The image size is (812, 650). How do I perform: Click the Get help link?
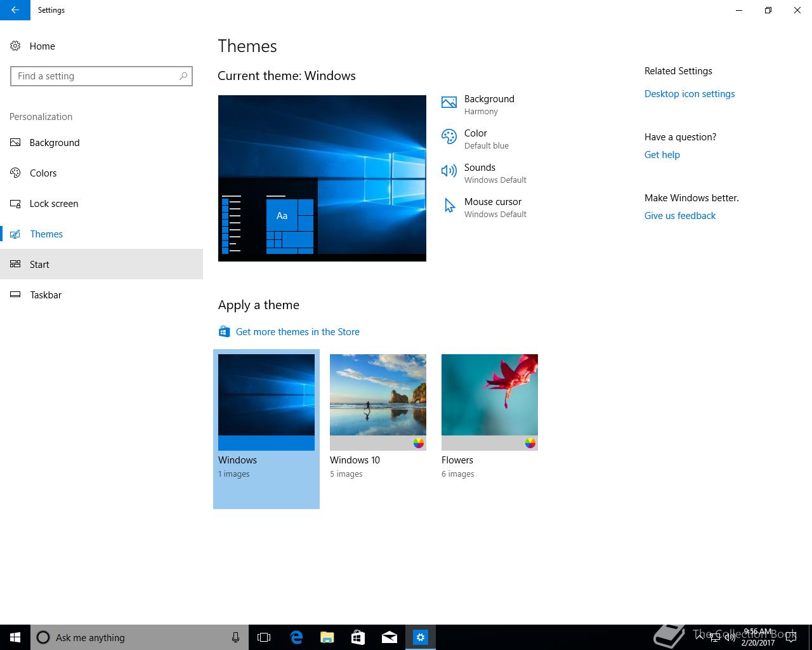(x=662, y=154)
